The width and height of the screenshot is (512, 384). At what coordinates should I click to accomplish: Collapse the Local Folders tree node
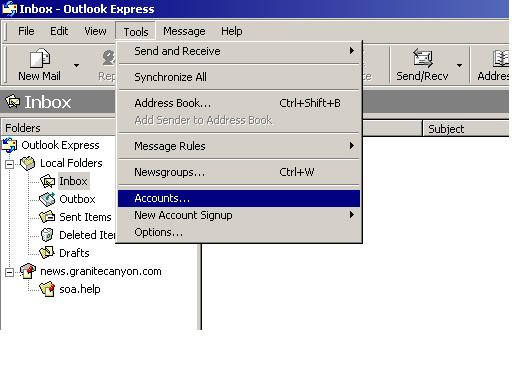pyautogui.click(x=10, y=164)
